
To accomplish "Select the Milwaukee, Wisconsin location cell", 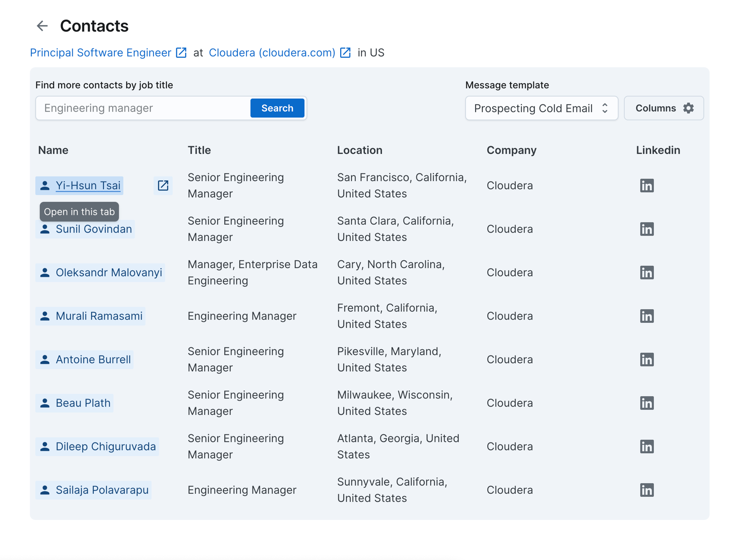I will coord(395,403).
